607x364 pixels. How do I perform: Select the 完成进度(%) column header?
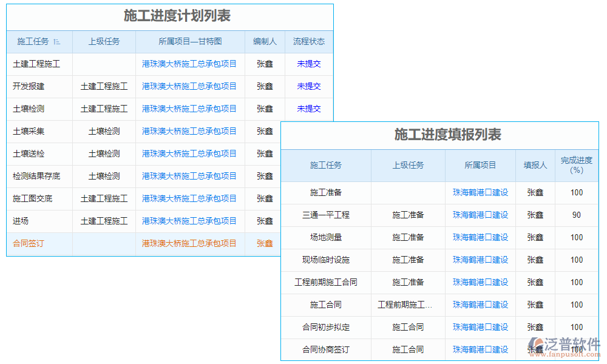(x=575, y=166)
